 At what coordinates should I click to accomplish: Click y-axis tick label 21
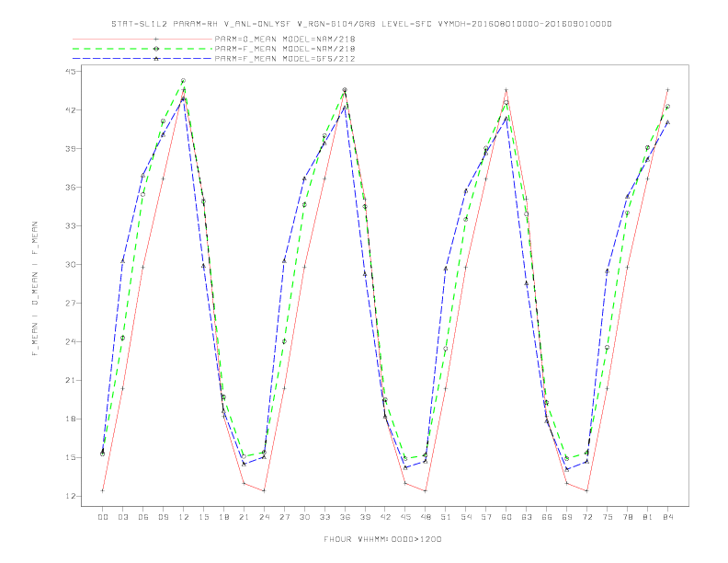(x=71, y=380)
